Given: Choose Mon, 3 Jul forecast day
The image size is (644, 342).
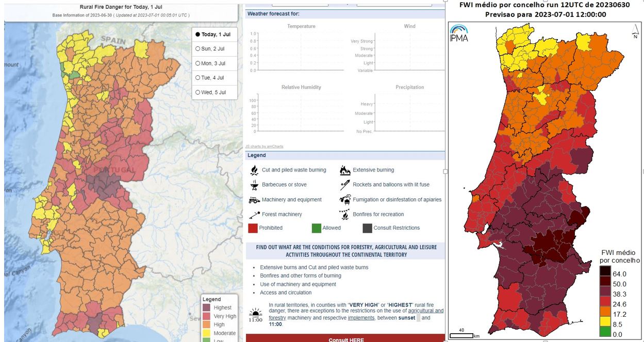Looking at the screenshot, I should tap(210, 63).
